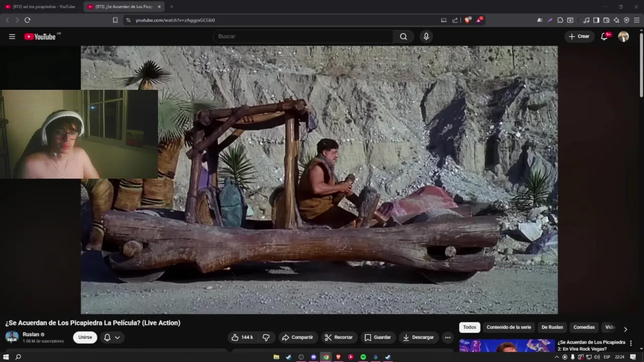The image size is (644, 362).
Task: Open Brave Rewards triangle icon
Action: point(479,20)
